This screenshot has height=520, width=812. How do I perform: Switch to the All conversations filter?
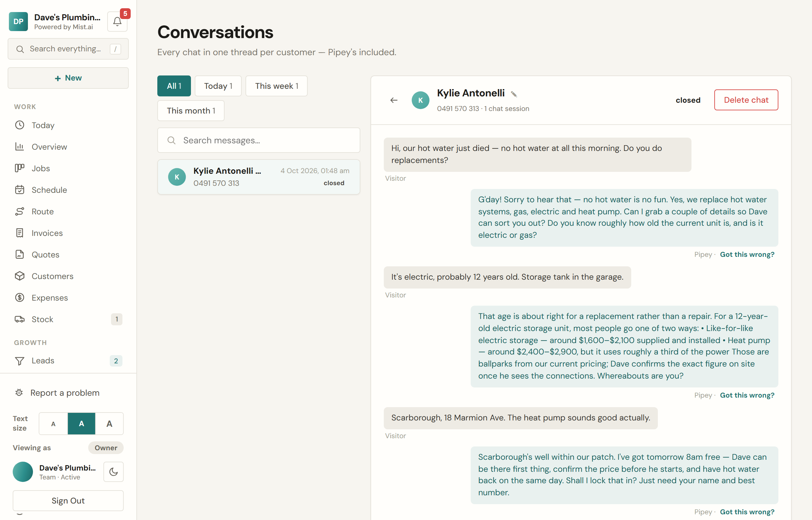pyautogui.click(x=174, y=86)
